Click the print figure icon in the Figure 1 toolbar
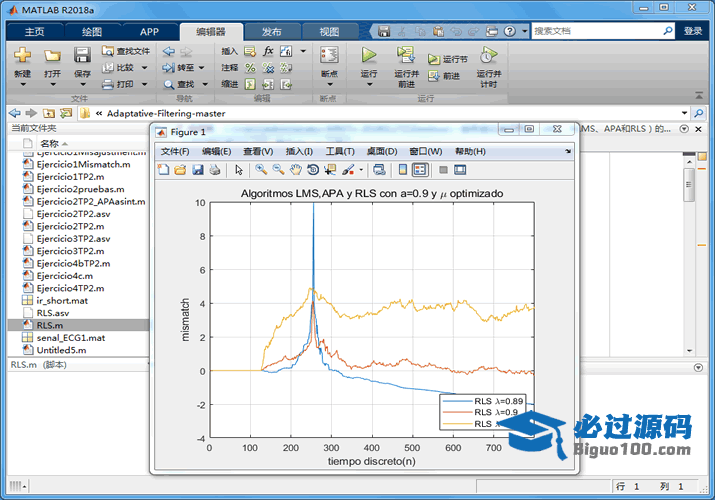Image resolution: width=715 pixels, height=500 pixels. tap(215, 170)
